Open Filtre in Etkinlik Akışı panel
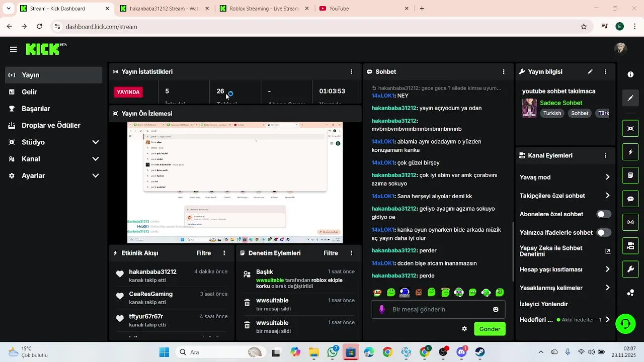This screenshot has height=362, width=644. (204, 253)
